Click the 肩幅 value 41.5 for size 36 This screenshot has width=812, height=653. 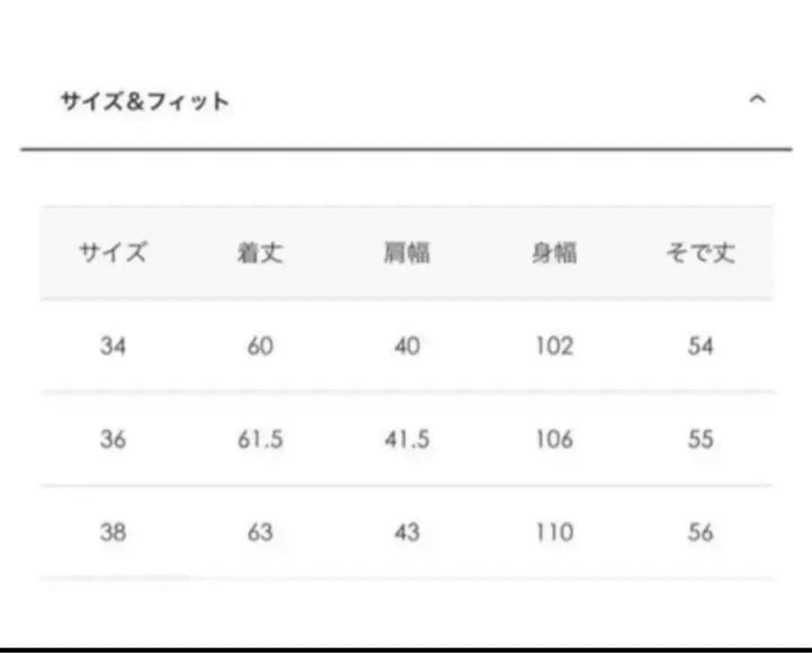tap(407, 440)
